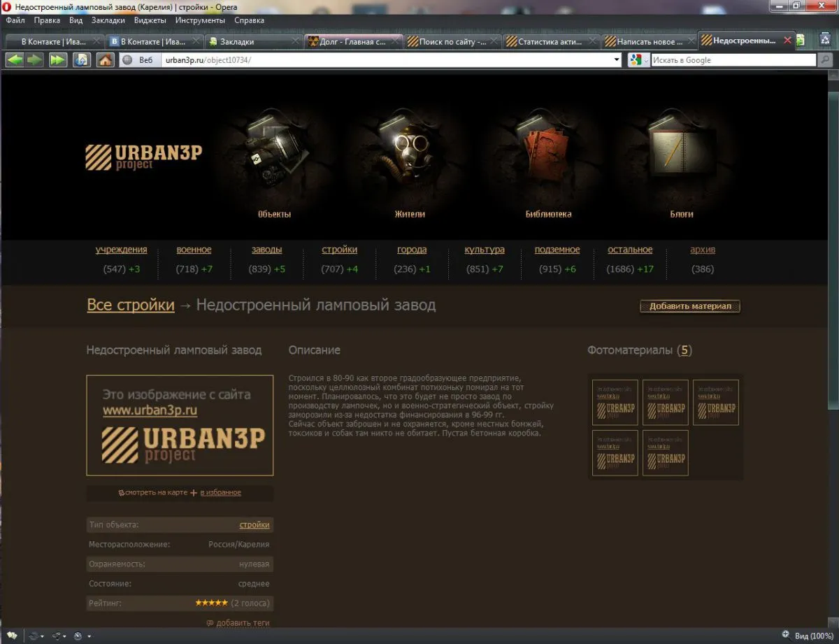Open the культура category link
This screenshot has width=839, height=644.
485,250
